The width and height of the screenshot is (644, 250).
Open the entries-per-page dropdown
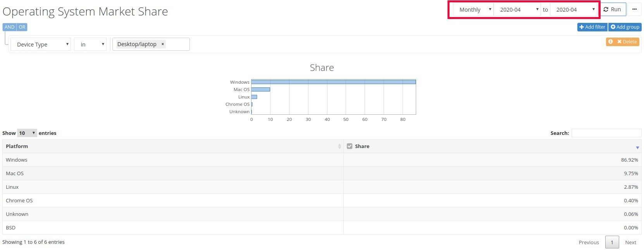pos(27,133)
